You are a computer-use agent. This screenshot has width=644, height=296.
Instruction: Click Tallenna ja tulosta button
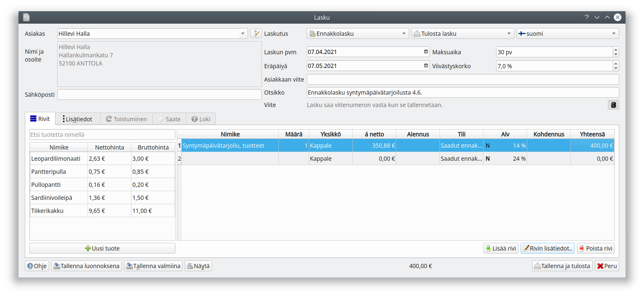[562, 266]
